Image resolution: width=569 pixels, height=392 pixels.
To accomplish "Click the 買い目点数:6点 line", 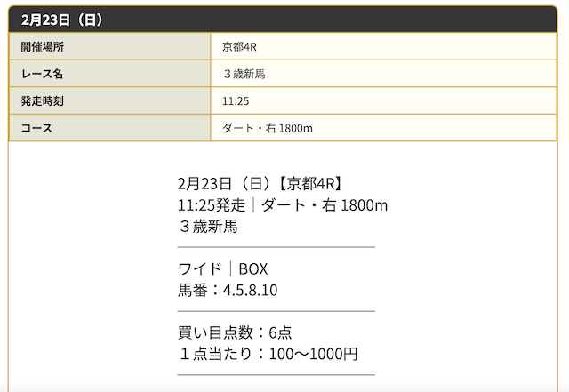I will pyautogui.click(x=235, y=332).
